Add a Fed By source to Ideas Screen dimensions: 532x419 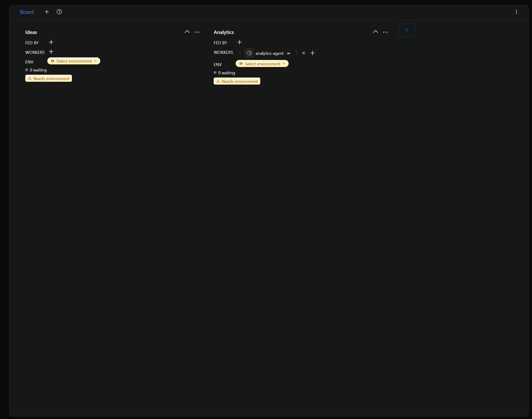(x=51, y=42)
